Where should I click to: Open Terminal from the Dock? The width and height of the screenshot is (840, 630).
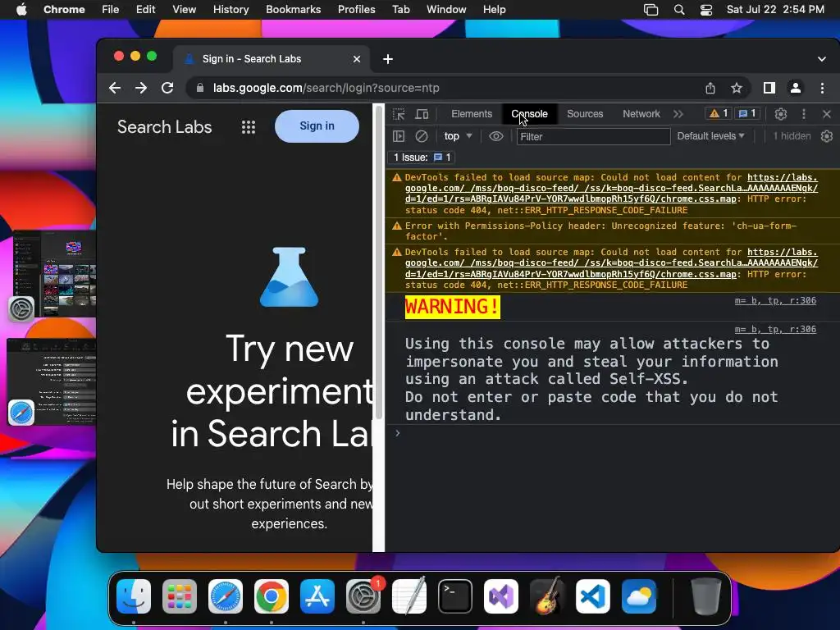[x=454, y=596]
